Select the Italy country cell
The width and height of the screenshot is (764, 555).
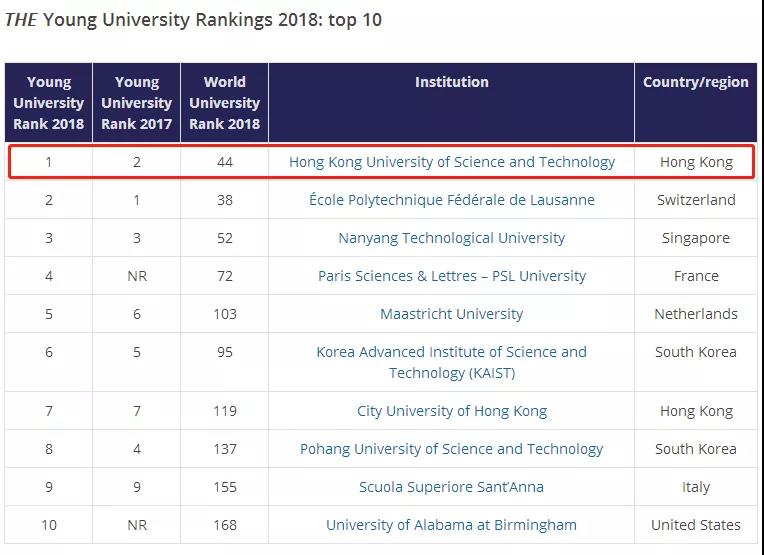point(696,487)
